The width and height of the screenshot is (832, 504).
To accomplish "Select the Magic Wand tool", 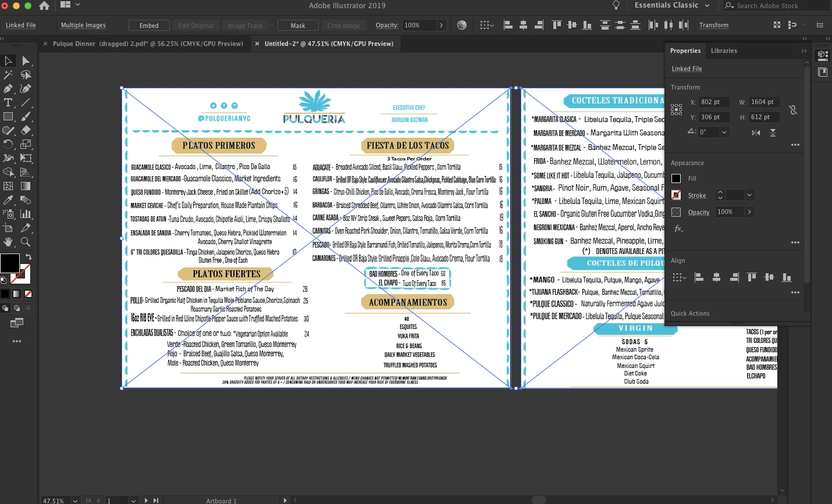I will 8,74.
